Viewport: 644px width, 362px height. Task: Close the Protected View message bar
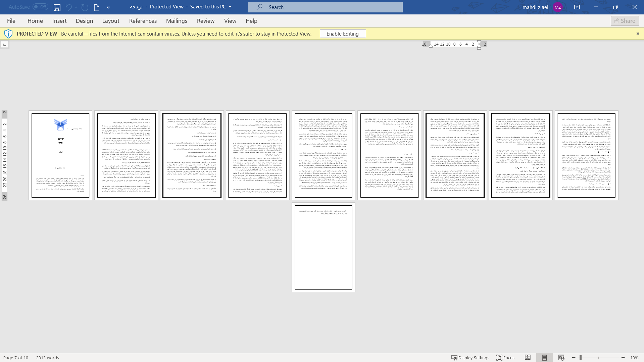(638, 34)
